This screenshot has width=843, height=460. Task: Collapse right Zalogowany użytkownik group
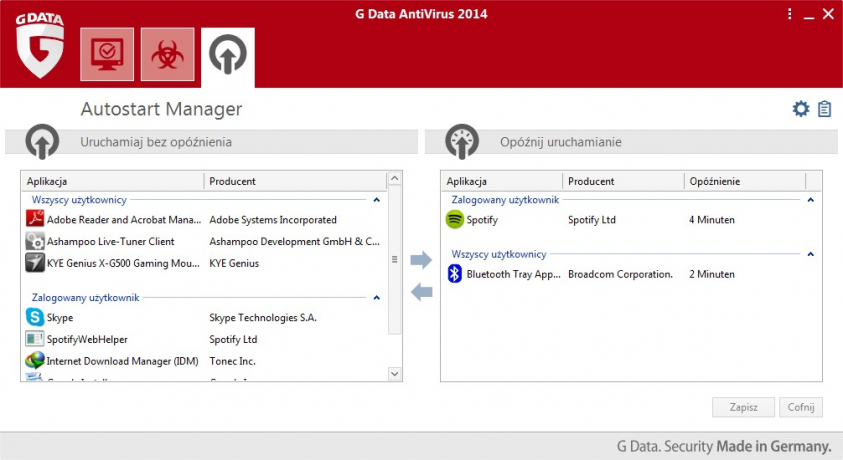tap(811, 200)
